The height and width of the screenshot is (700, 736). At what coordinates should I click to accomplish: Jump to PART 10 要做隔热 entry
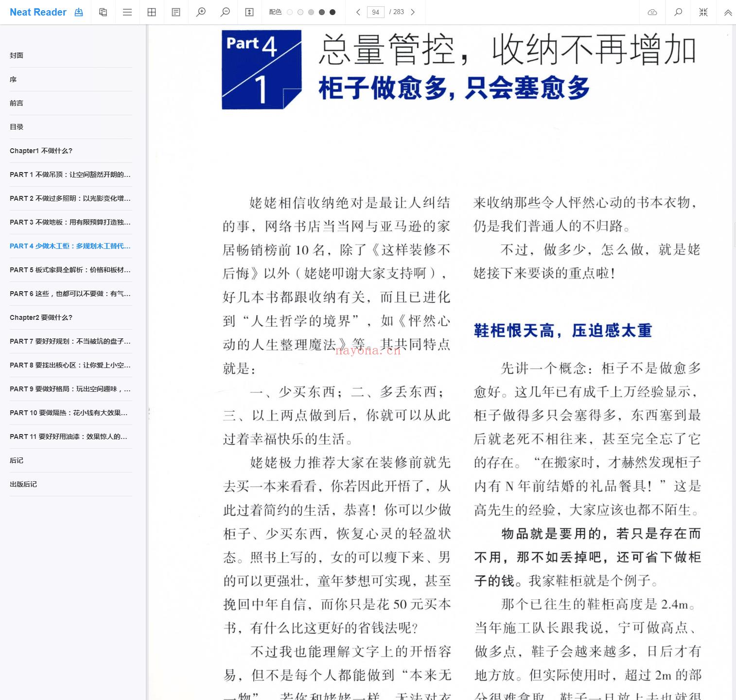(71, 413)
